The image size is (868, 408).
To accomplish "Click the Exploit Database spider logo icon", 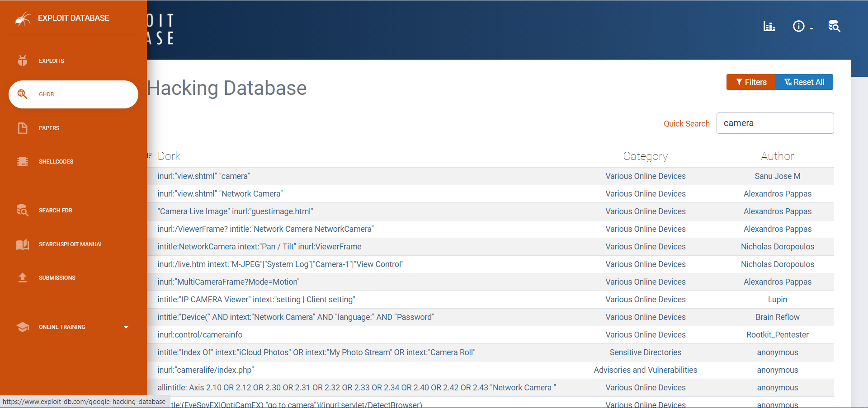I will click(x=23, y=19).
